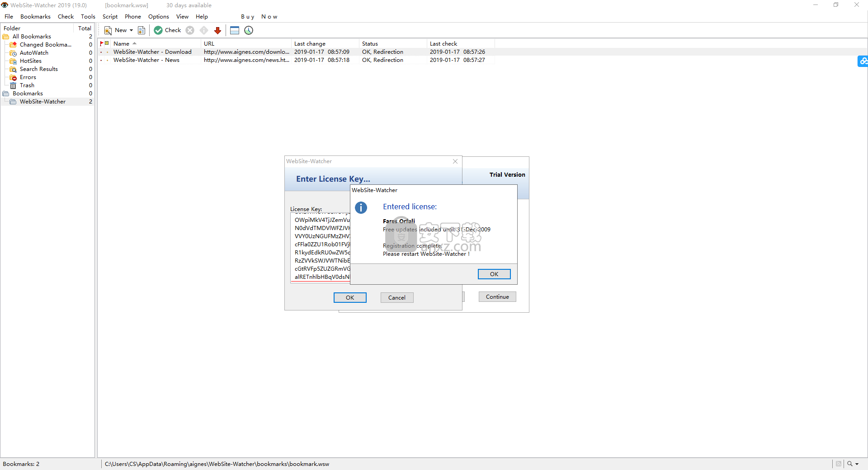The width and height of the screenshot is (868, 470).
Task: Open the Help menu
Action: pyautogui.click(x=202, y=17)
